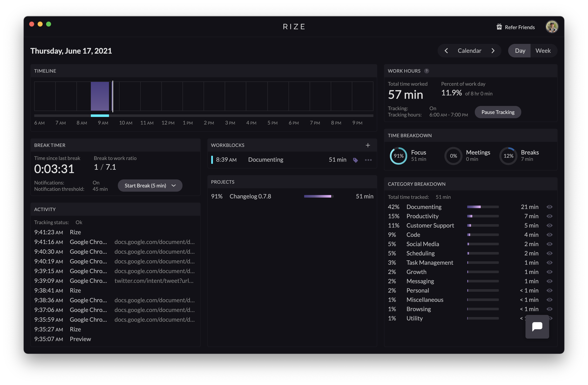This screenshot has height=385, width=588.
Task: Click the gift icon next to Refer Friends
Action: point(499,27)
